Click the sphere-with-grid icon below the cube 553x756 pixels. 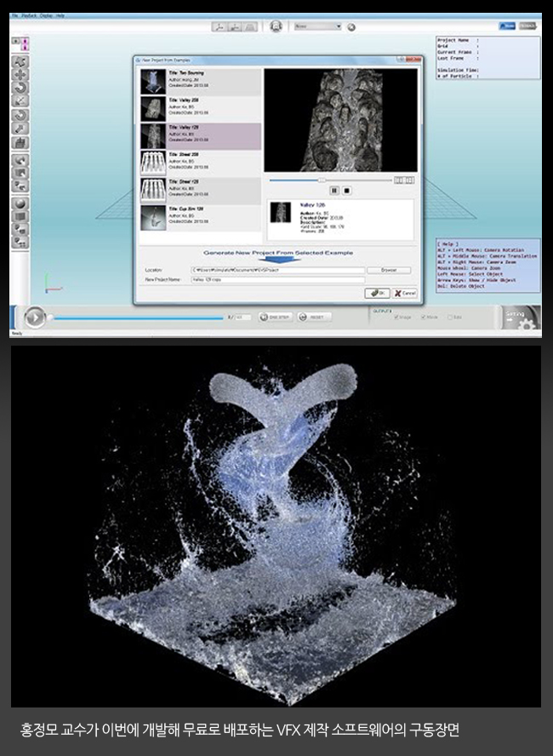[20, 230]
